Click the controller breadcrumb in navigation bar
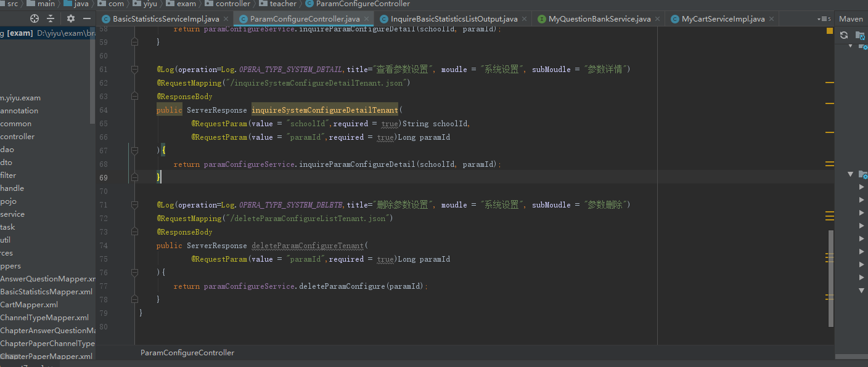The height and width of the screenshot is (367, 868). pyautogui.click(x=232, y=4)
